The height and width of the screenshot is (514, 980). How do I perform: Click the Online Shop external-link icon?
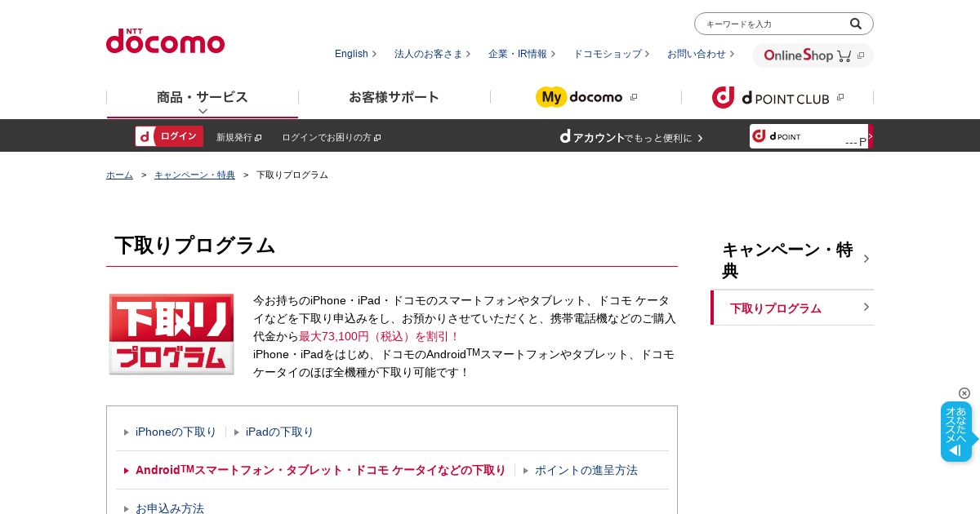tap(861, 55)
